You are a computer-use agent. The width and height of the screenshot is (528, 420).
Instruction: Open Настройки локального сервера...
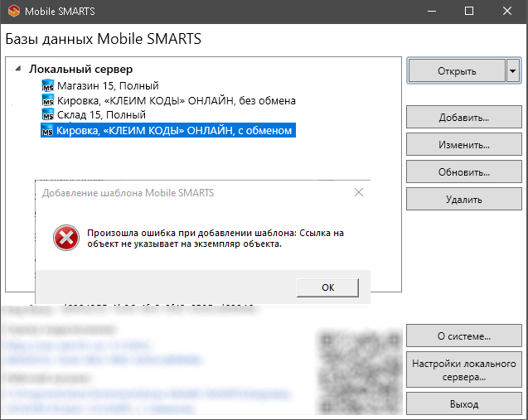[x=464, y=369]
